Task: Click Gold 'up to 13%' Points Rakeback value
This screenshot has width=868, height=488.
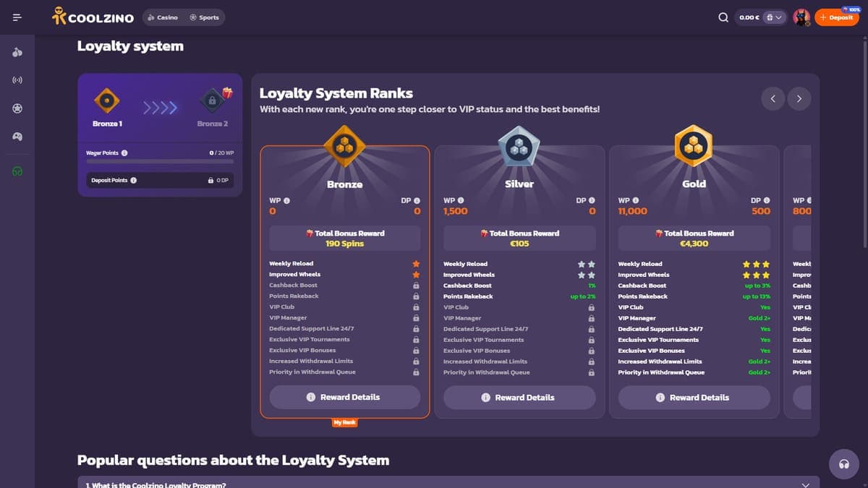Action: pyautogui.click(x=757, y=296)
